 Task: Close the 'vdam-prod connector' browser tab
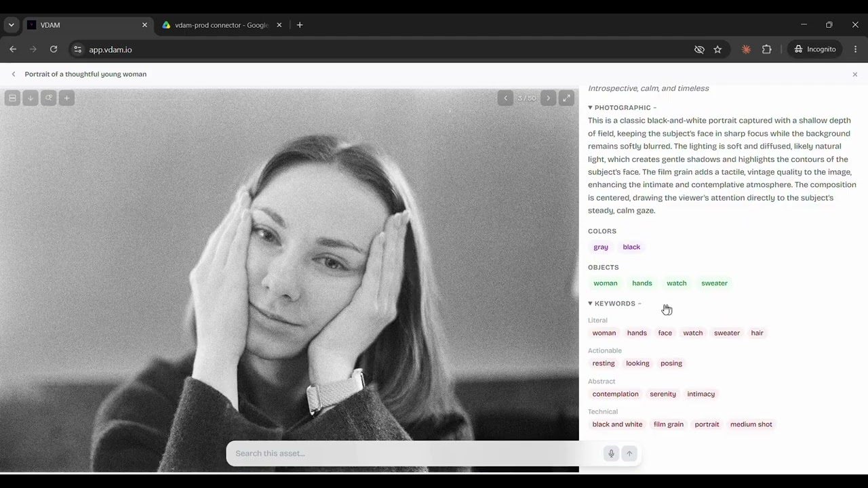[279, 25]
